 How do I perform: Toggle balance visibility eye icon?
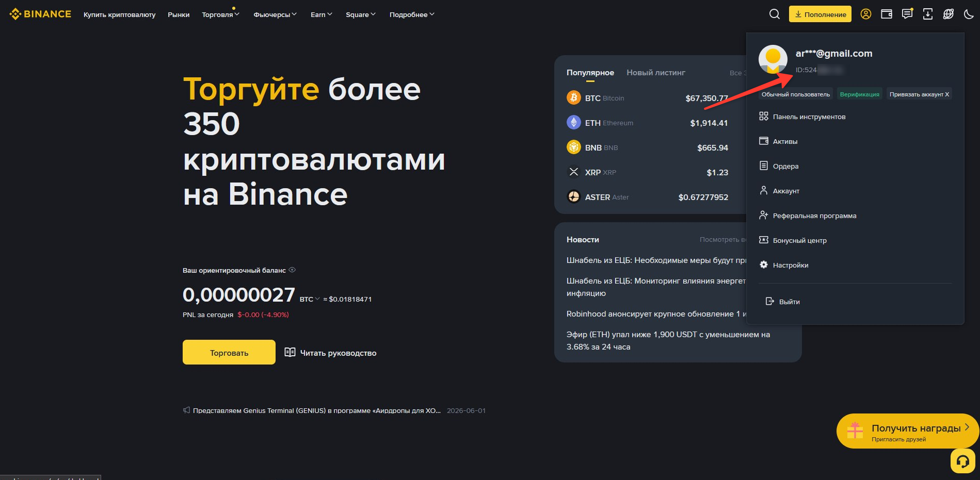(292, 270)
